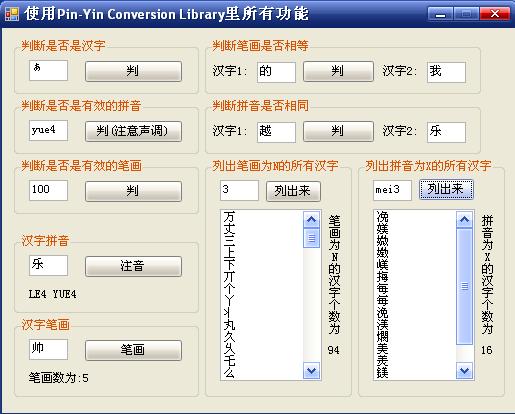
Task: Click the pinyin list scrollbar thumb
Action: pyautogui.click(x=464, y=286)
